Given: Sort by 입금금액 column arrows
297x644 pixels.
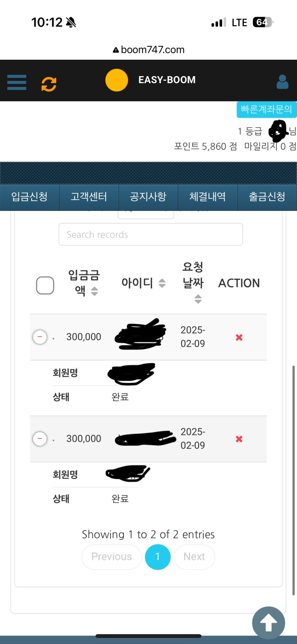Looking at the screenshot, I should click(x=94, y=291).
